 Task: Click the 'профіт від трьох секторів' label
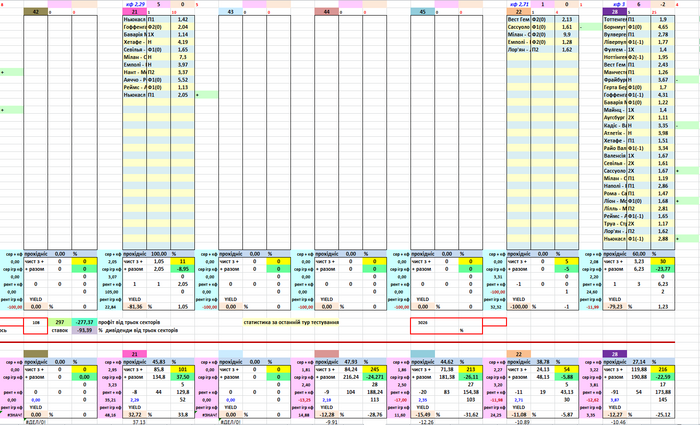(x=129, y=322)
